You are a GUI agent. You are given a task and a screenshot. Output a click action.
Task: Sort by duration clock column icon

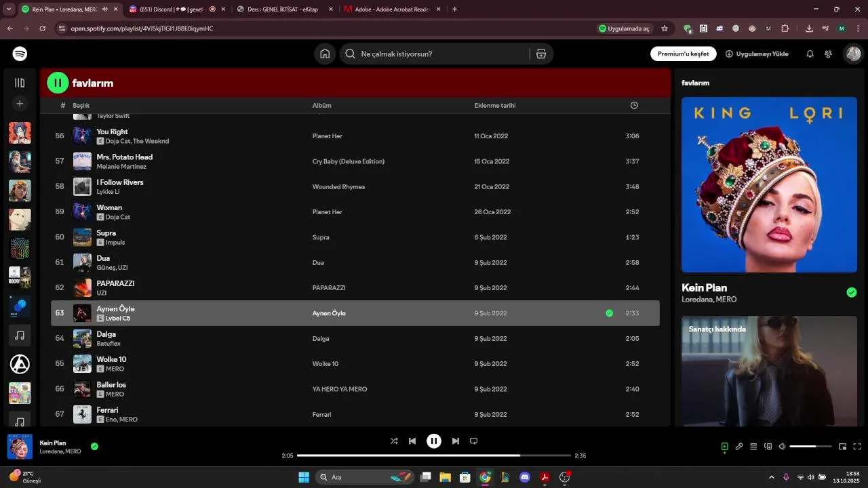click(634, 105)
